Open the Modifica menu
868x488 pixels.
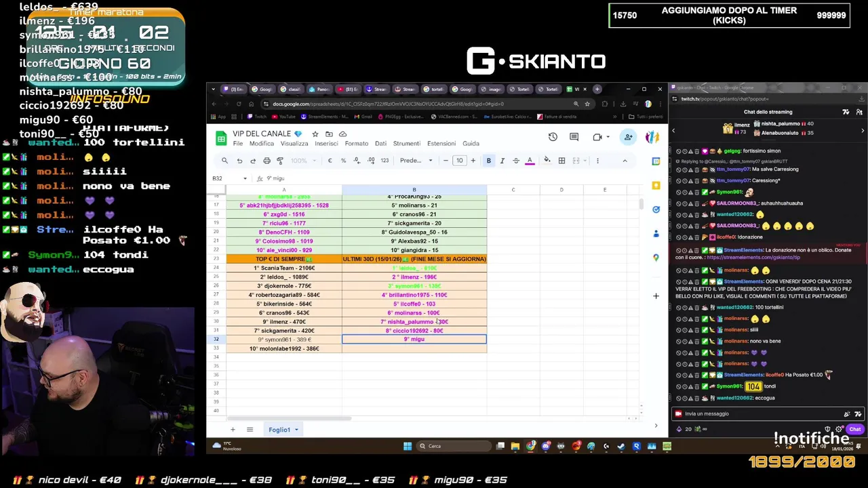pos(262,144)
